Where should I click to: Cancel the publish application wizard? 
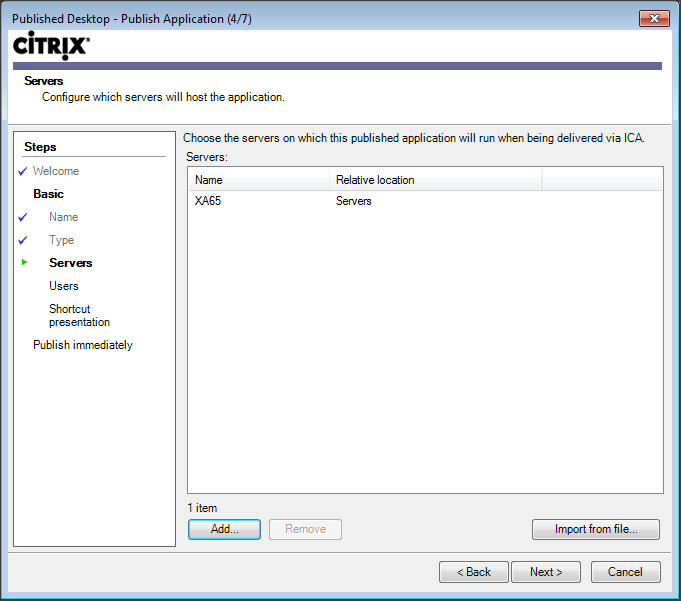pyautogui.click(x=625, y=572)
